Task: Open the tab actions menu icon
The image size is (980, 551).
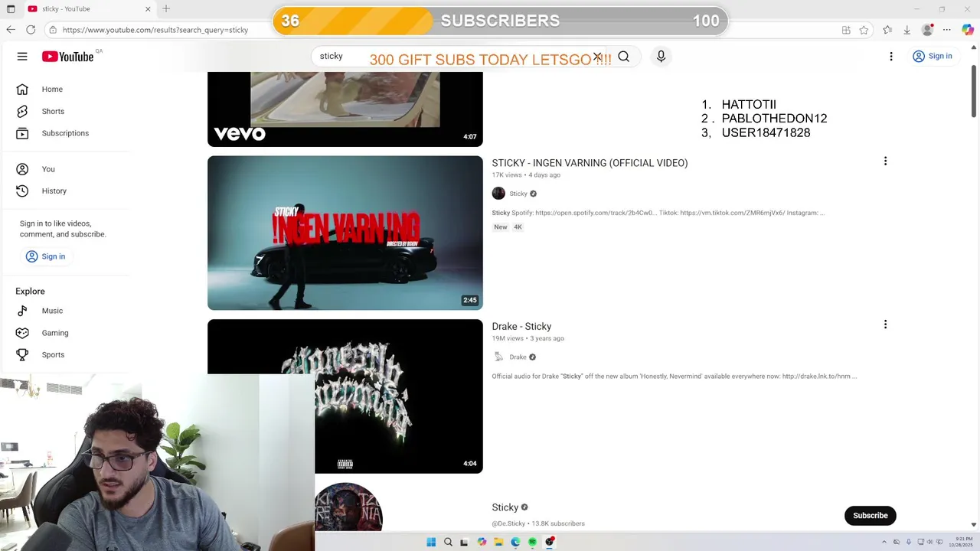Action: pyautogui.click(x=11, y=9)
